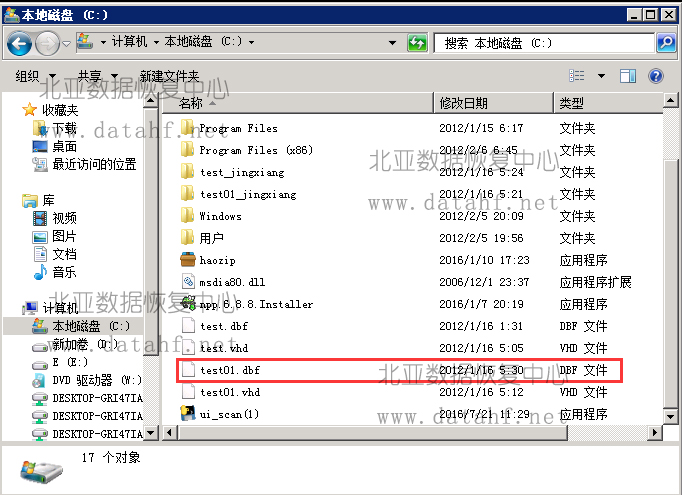Screen dimensions: 682x495
Task: Open the view options dropdown arrow
Action: click(x=601, y=76)
